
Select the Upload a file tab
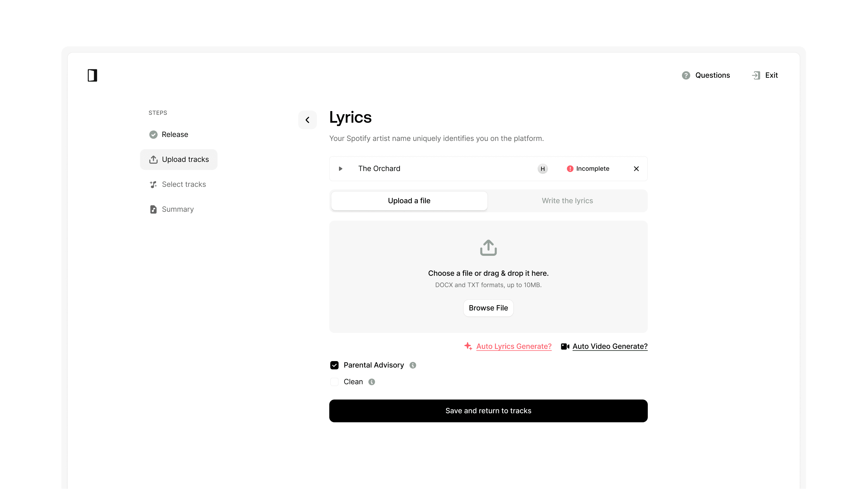(x=409, y=201)
